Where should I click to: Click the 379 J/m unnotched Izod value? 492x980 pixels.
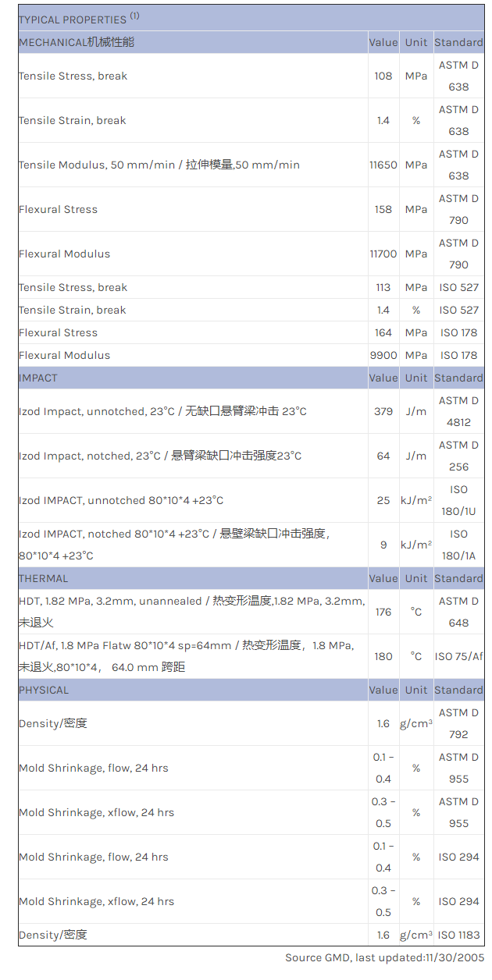(383, 411)
